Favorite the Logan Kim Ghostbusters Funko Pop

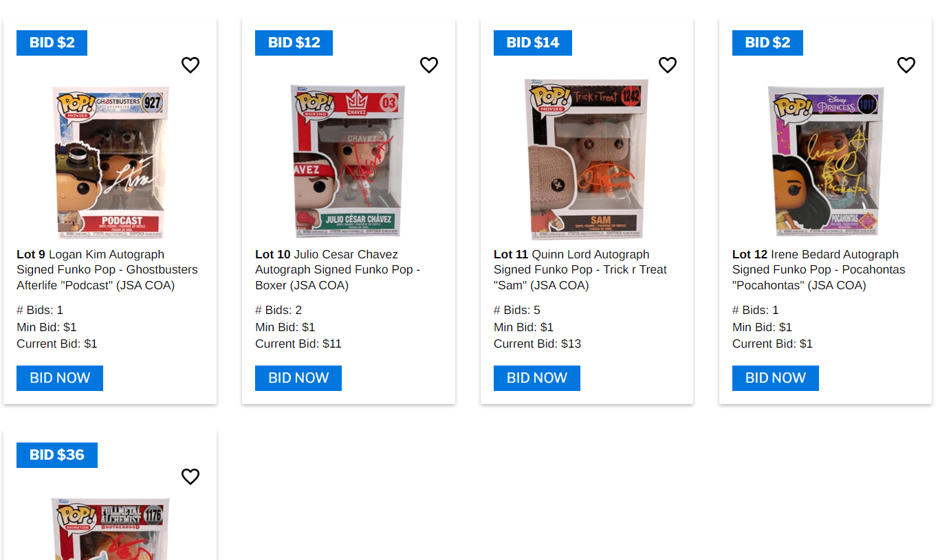click(190, 65)
